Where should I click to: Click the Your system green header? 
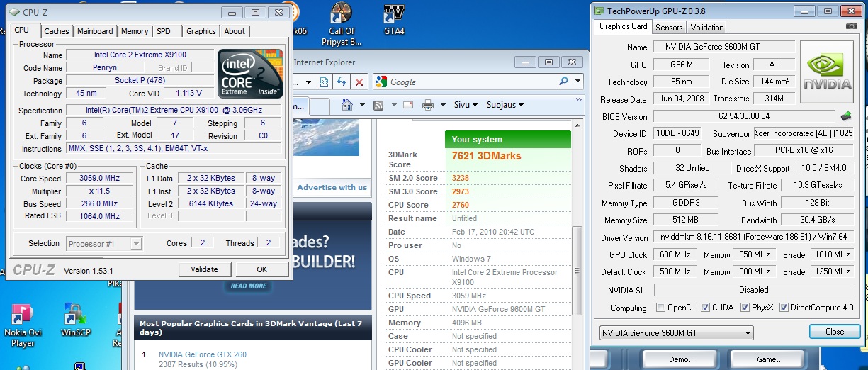(x=508, y=140)
